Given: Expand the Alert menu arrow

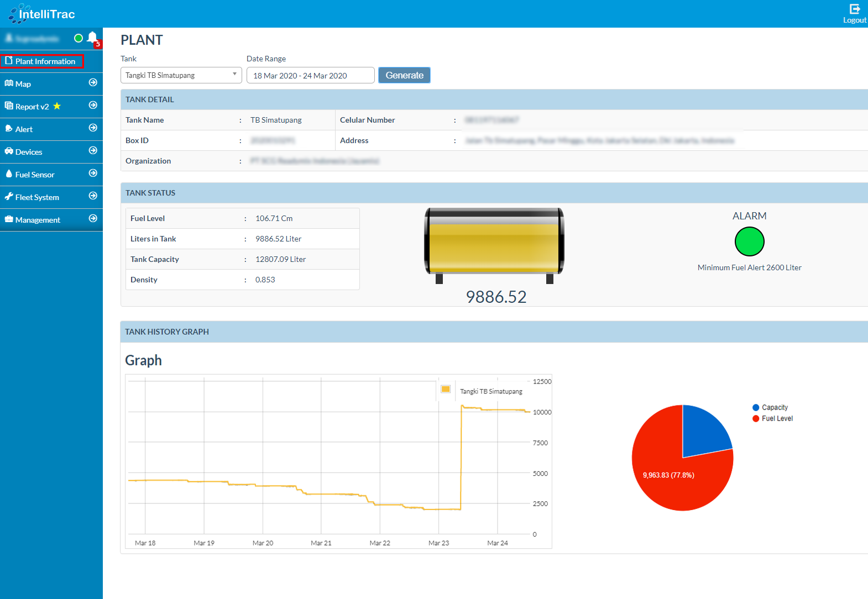Looking at the screenshot, I should pyautogui.click(x=93, y=128).
